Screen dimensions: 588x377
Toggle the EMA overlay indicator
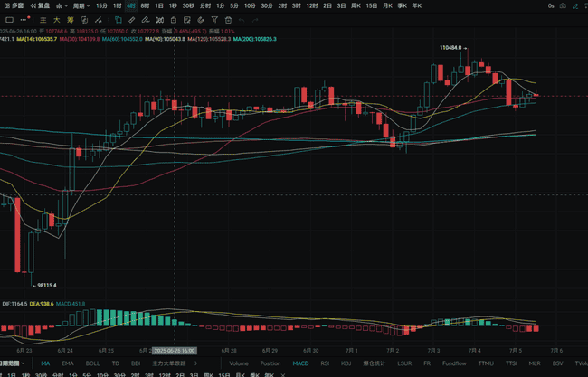click(68, 363)
